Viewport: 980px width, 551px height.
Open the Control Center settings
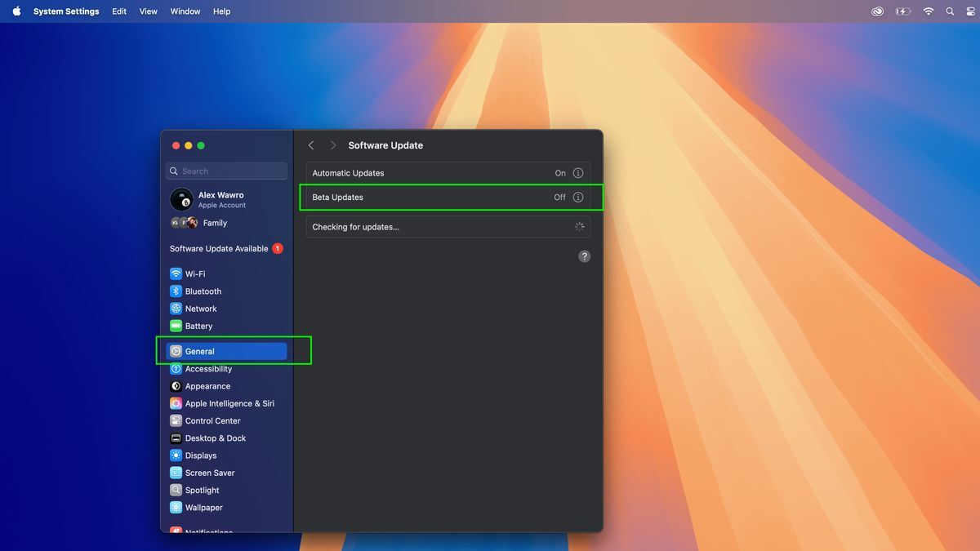(x=212, y=421)
